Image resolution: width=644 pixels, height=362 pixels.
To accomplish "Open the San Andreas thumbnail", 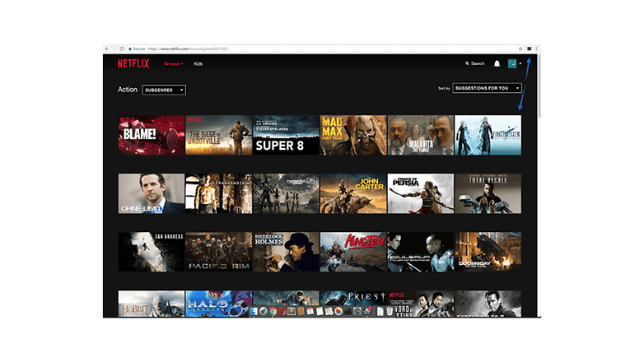I will click(152, 252).
